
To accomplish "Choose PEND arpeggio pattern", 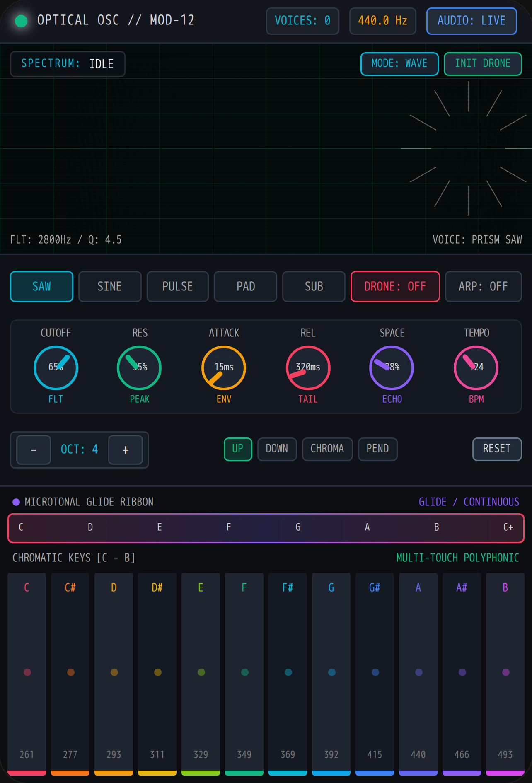I will (377, 449).
